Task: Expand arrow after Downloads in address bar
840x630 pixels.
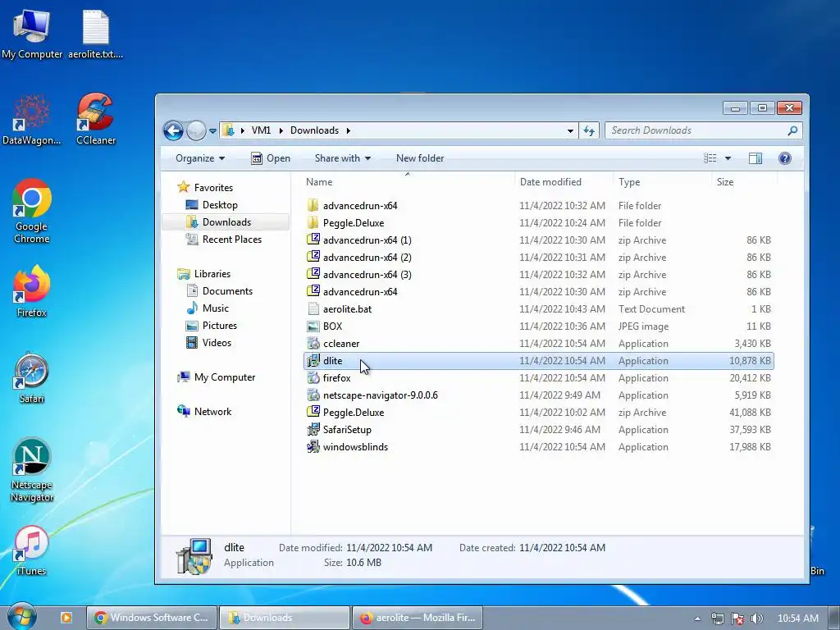Action: [348, 130]
